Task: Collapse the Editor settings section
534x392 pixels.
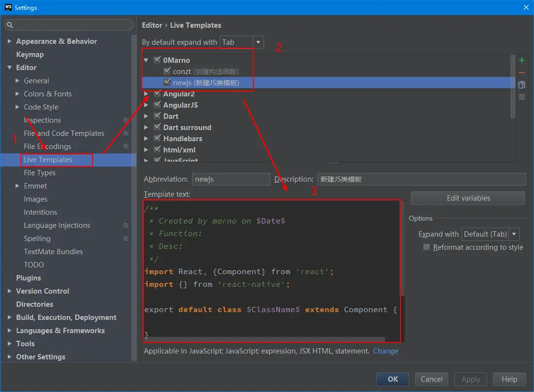Action: coord(10,67)
